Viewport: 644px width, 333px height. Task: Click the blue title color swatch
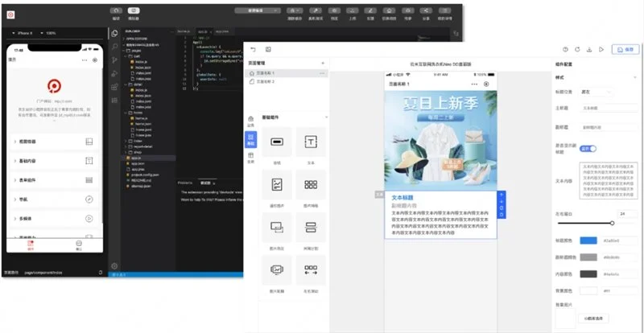pos(588,240)
